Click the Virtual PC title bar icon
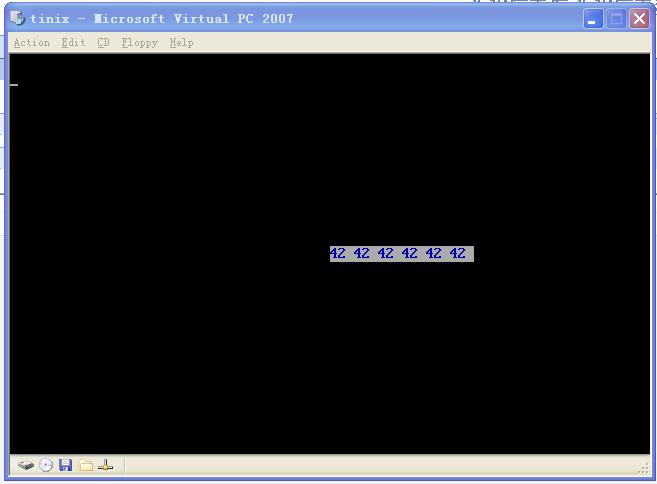Viewport: 657px width, 484px height. tap(17, 18)
